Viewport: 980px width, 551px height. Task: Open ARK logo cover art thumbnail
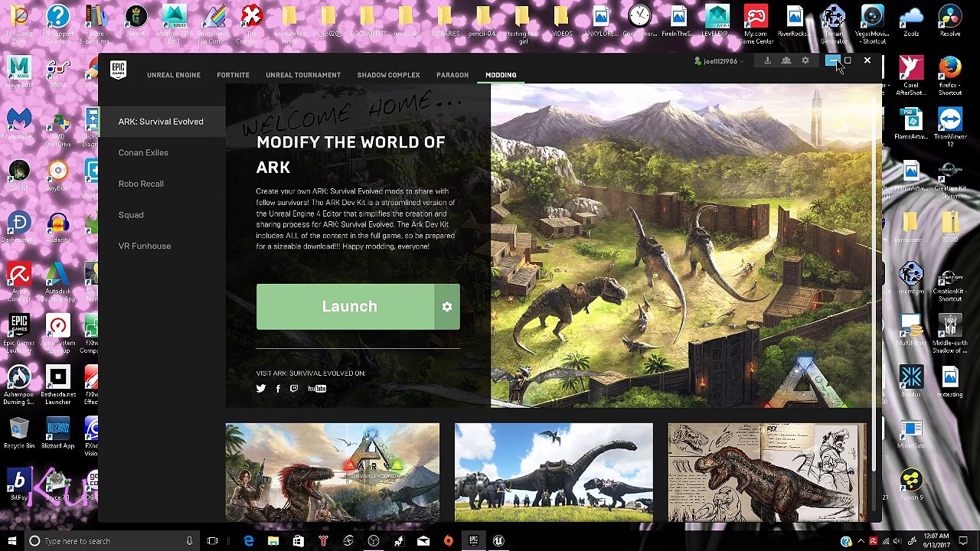(x=332, y=472)
